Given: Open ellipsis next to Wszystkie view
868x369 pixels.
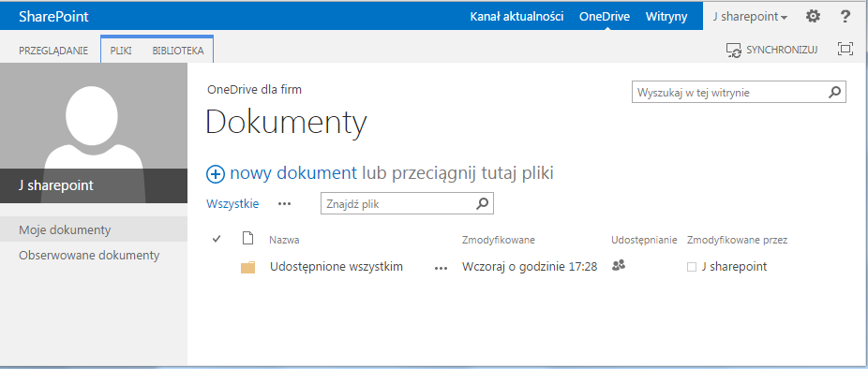Looking at the screenshot, I should click(x=285, y=203).
